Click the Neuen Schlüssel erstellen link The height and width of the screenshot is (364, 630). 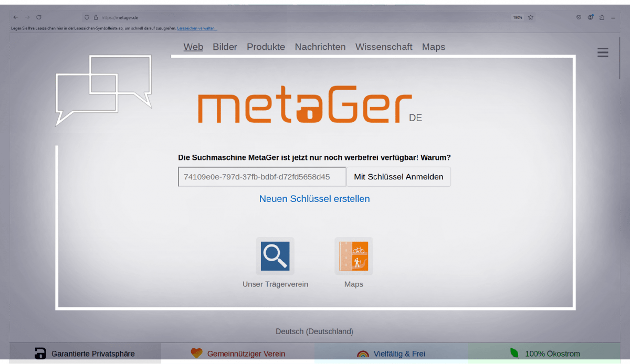tap(314, 199)
